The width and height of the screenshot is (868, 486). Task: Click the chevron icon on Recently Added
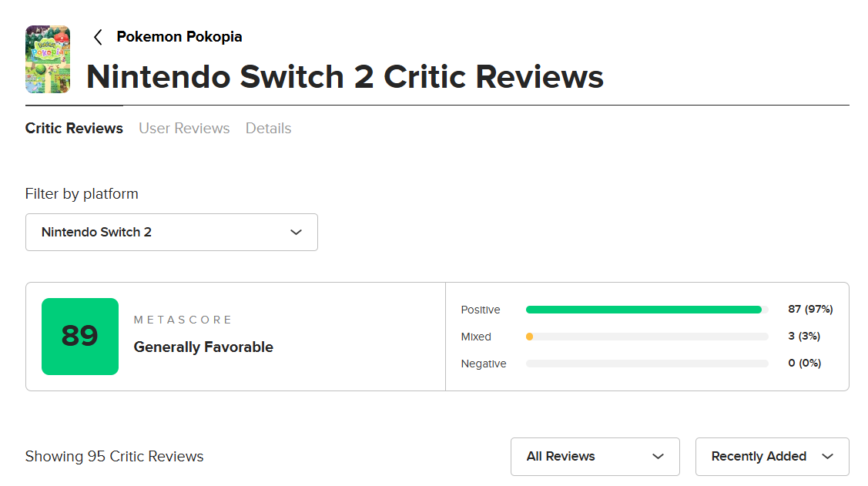827,457
